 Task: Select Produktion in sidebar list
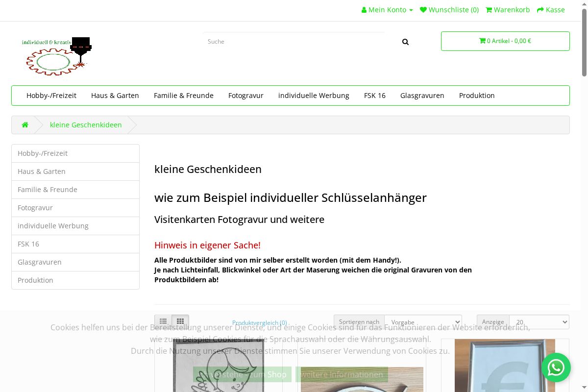75,280
